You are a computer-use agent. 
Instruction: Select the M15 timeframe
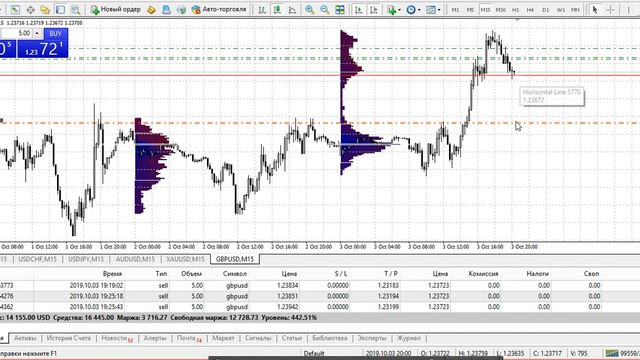point(485,9)
